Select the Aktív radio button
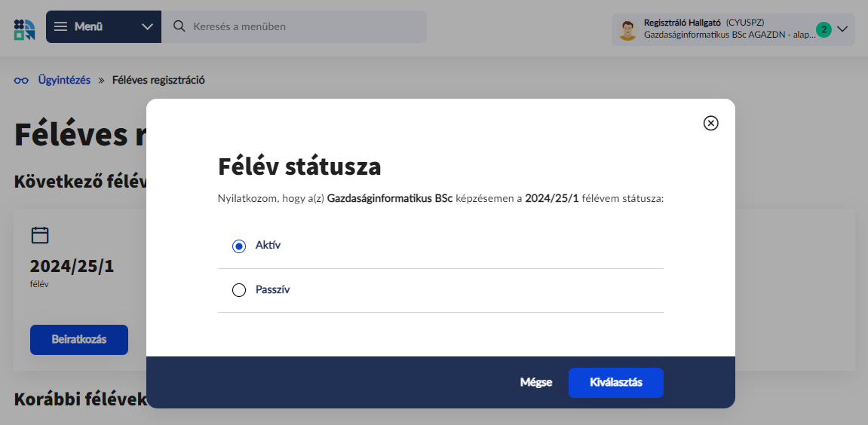The image size is (868, 425). click(x=239, y=246)
